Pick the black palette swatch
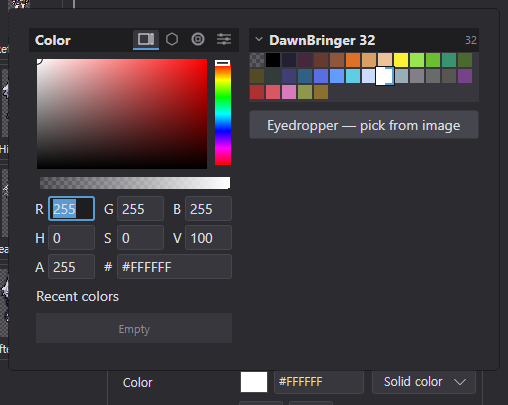The width and height of the screenshot is (508, 405). pyautogui.click(x=273, y=60)
